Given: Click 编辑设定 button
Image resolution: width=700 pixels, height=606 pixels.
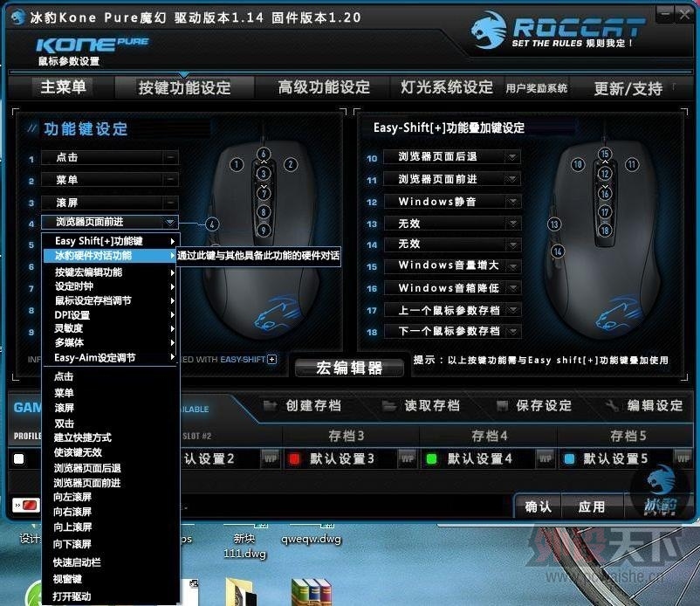Looking at the screenshot, I should click(x=645, y=405).
